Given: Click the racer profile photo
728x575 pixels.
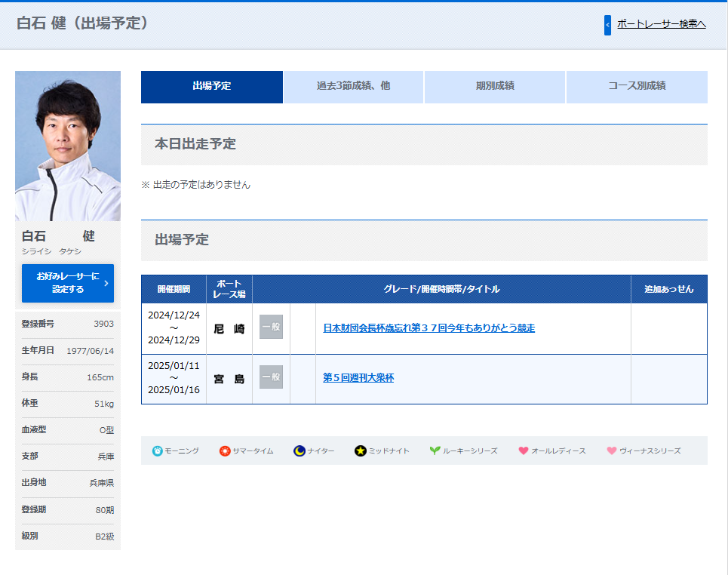Looking at the screenshot, I should pyautogui.click(x=68, y=146).
